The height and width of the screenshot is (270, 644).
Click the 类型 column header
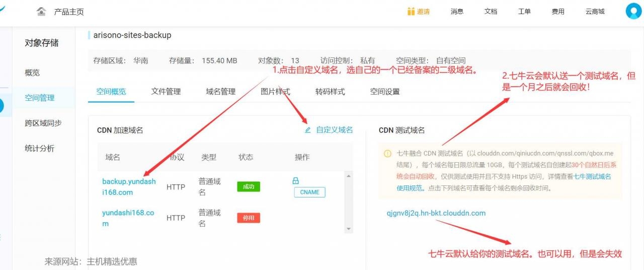pyautogui.click(x=209, y=157)
